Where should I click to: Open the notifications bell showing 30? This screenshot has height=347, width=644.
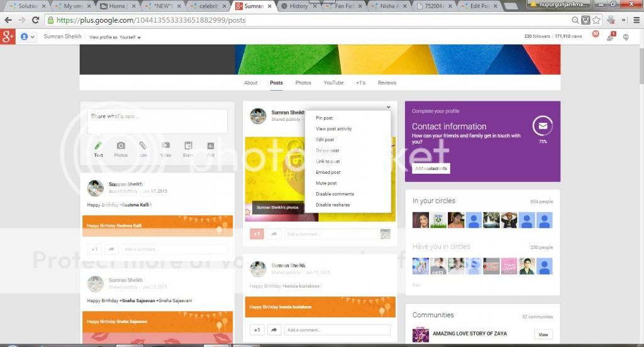595,35
